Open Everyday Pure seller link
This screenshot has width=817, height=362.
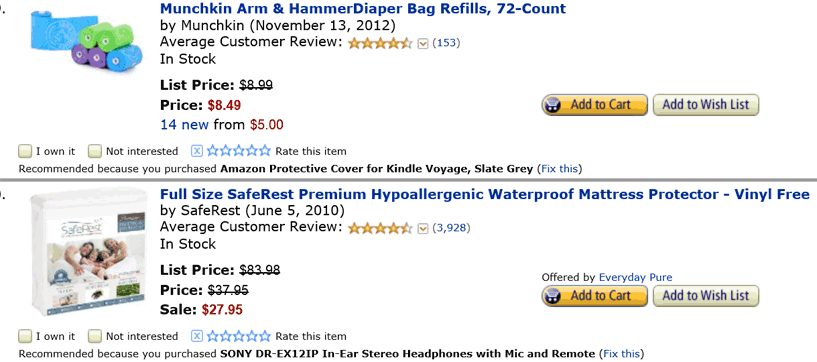(x=635, y=277)
